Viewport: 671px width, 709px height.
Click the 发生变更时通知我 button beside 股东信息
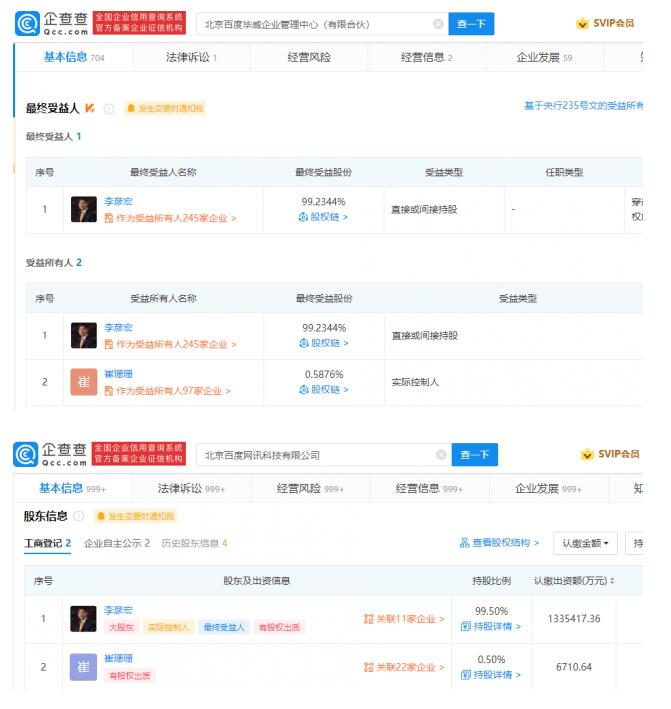pyautogui.click(x=135, y=516)
